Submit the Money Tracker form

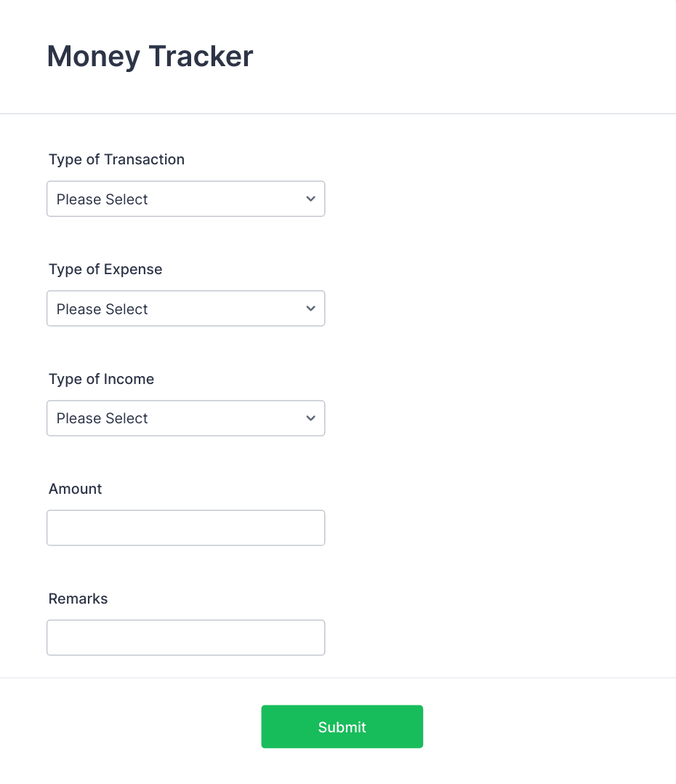click(x=342, y=727)
